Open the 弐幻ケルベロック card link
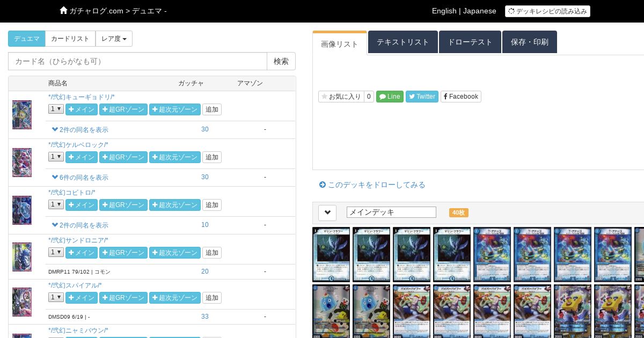Viewport: 644px width, 338px height. (78, 145)
